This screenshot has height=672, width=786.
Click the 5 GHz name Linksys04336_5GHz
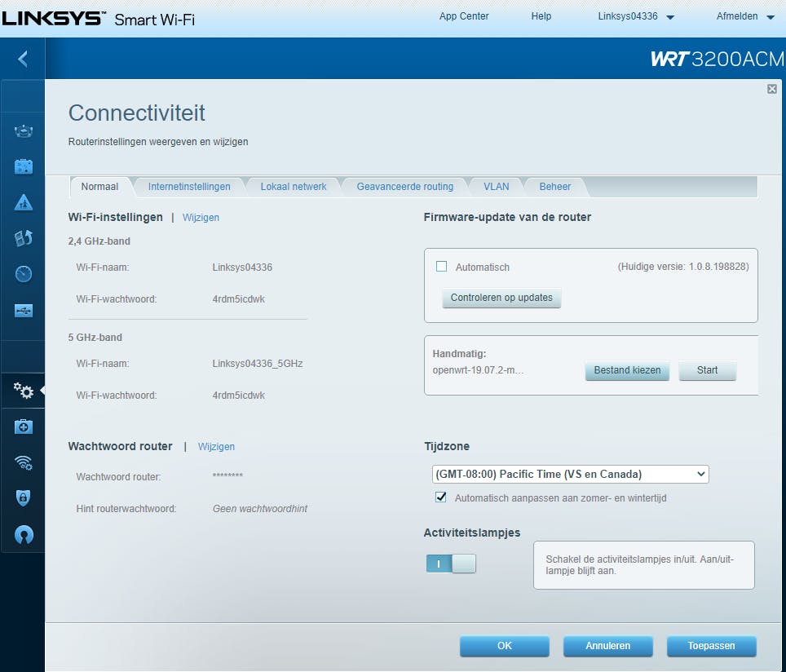click(258, 364)
